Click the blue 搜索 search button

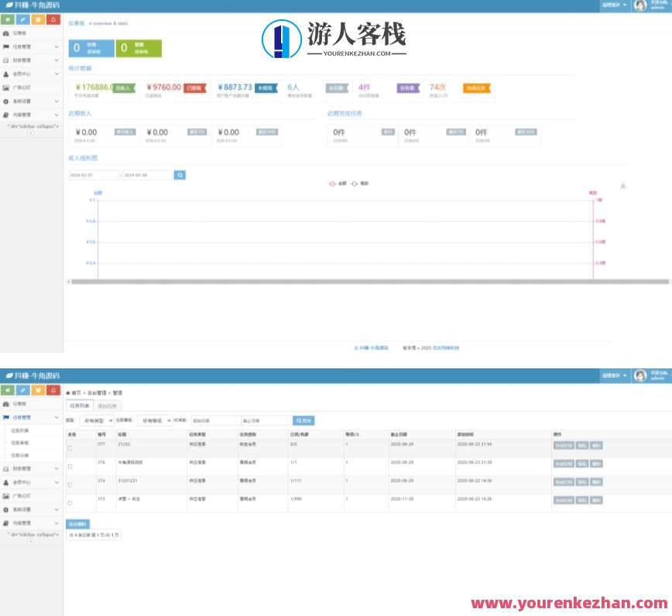pyautogui.click(x=303, y=419)
